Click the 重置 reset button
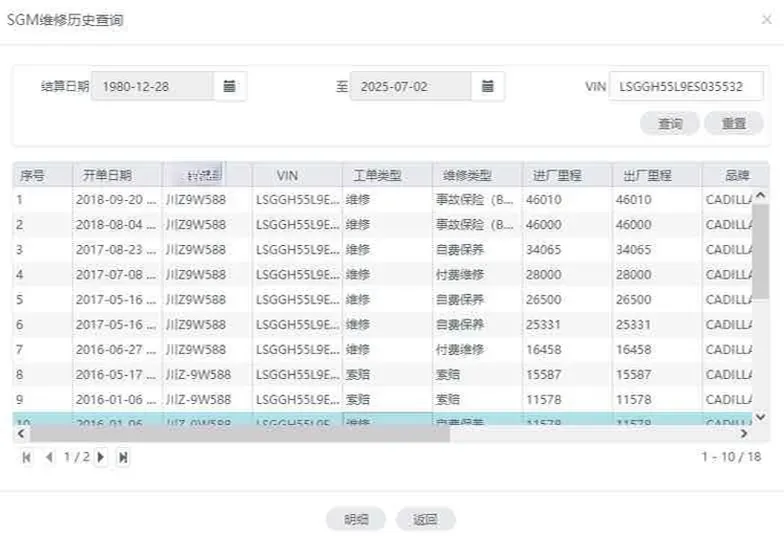 pyautogui.click(x=734, y=124)
